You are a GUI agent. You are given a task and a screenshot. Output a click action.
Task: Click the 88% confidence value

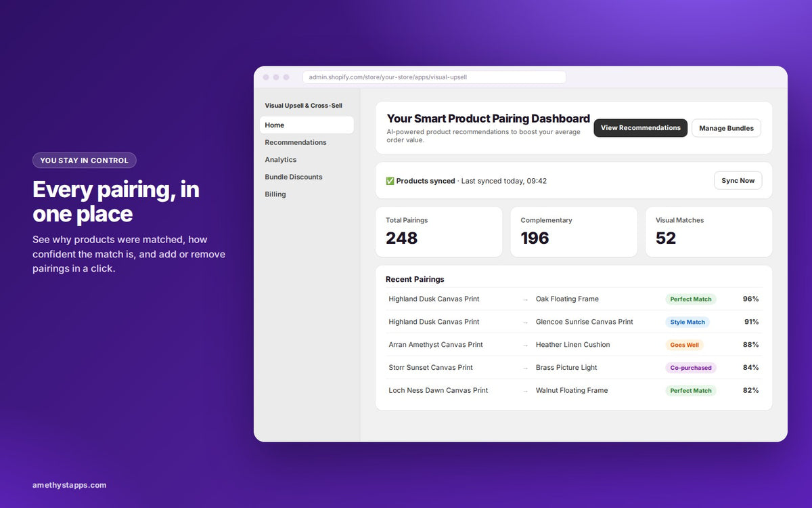(x=751, y=345)
